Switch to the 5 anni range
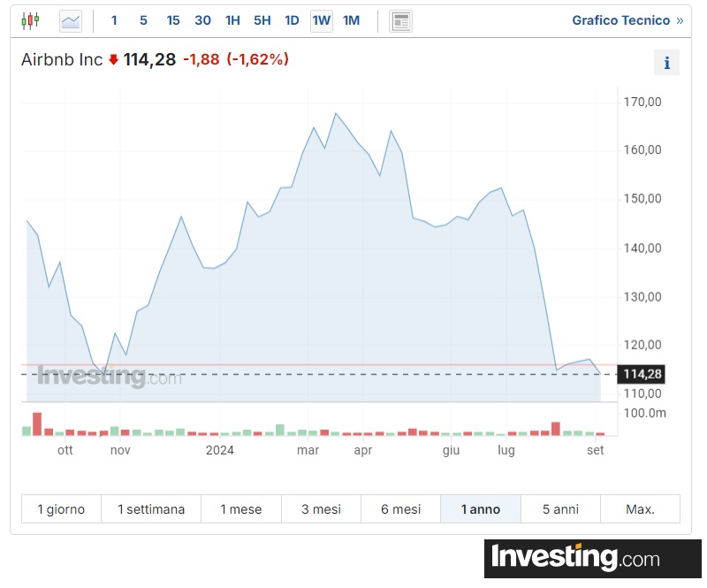Viewport: 707px width, 588px height. pyautogui.click(x=560, y=509)
